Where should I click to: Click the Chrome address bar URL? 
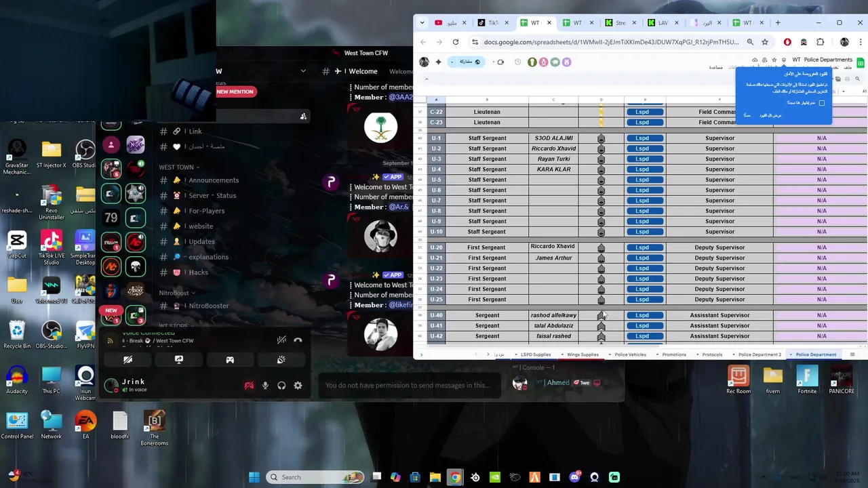(x=611, y=42)
